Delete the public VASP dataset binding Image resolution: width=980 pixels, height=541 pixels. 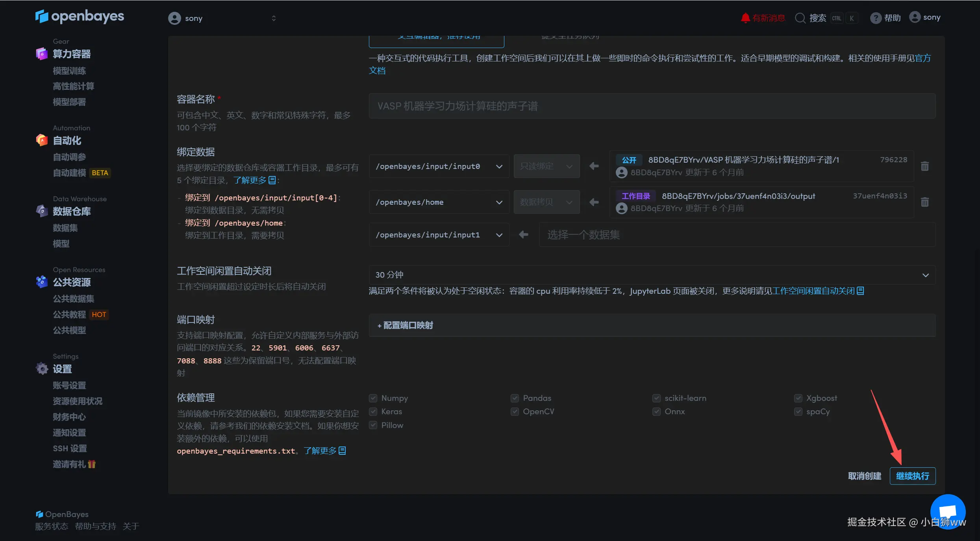coord(925,166)
